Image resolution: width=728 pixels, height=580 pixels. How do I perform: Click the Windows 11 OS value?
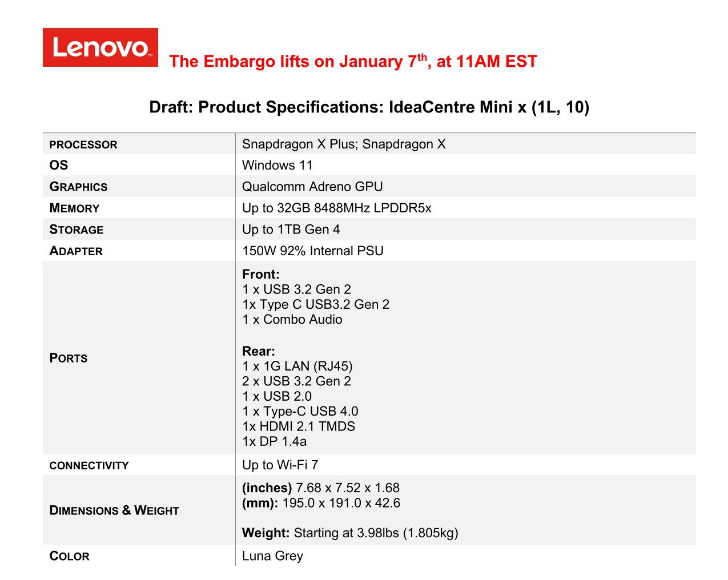(x=277, y=166)
